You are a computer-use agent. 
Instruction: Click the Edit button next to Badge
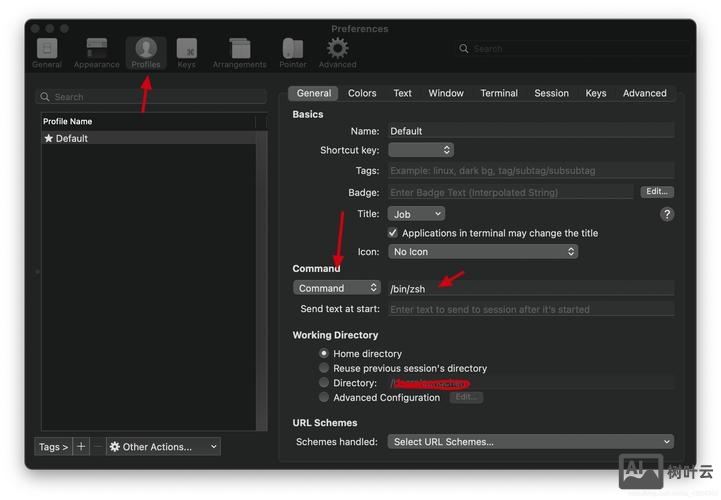click(656, 192)
